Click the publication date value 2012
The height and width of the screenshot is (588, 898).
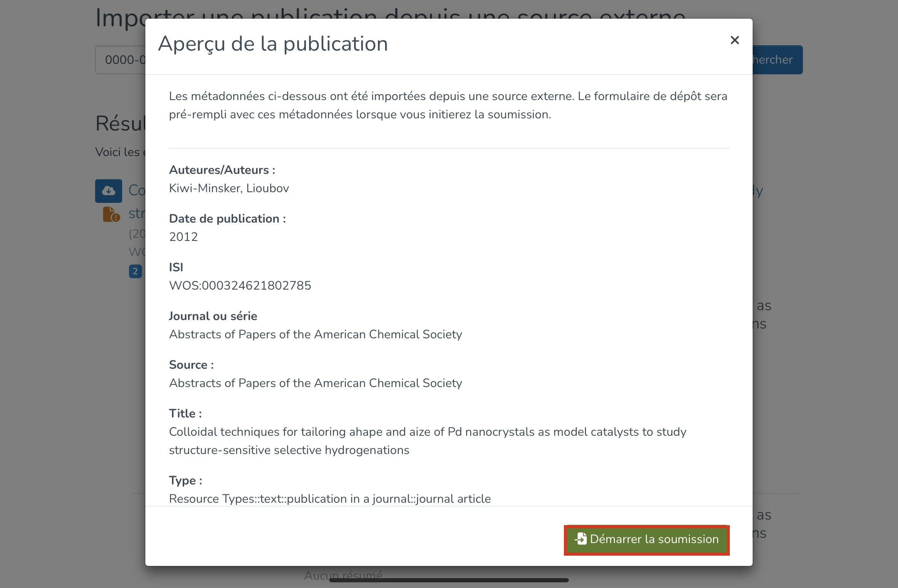click(183, 237)
